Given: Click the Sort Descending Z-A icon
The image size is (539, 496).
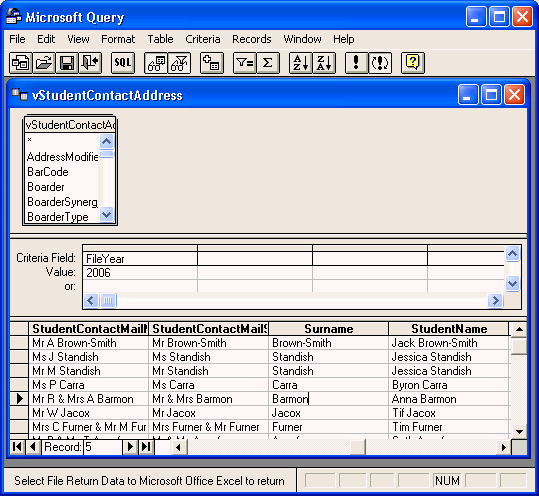Looking at the screenshot, I should coord(324,63).
